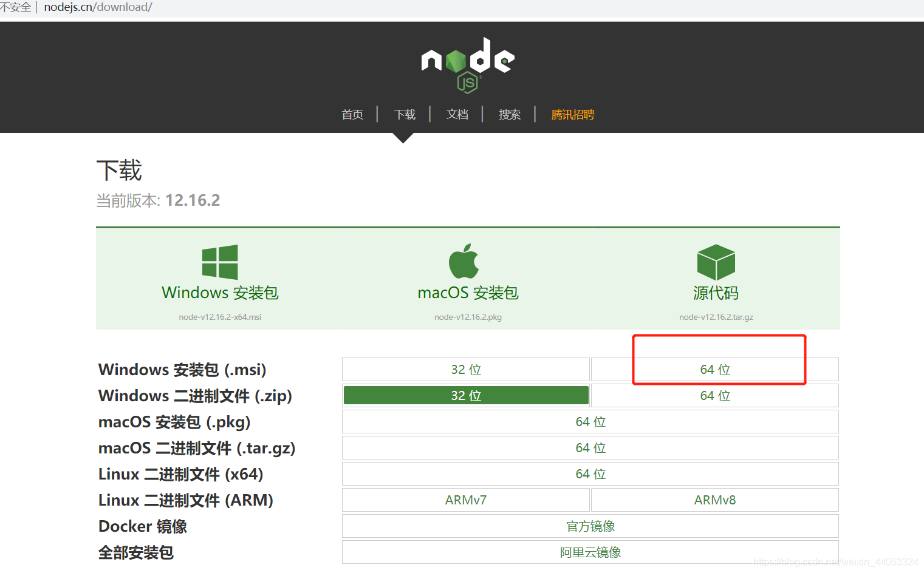
Task: Open the 搜索 search menu item
Action: pyautogui.click(x=510, y=115)
